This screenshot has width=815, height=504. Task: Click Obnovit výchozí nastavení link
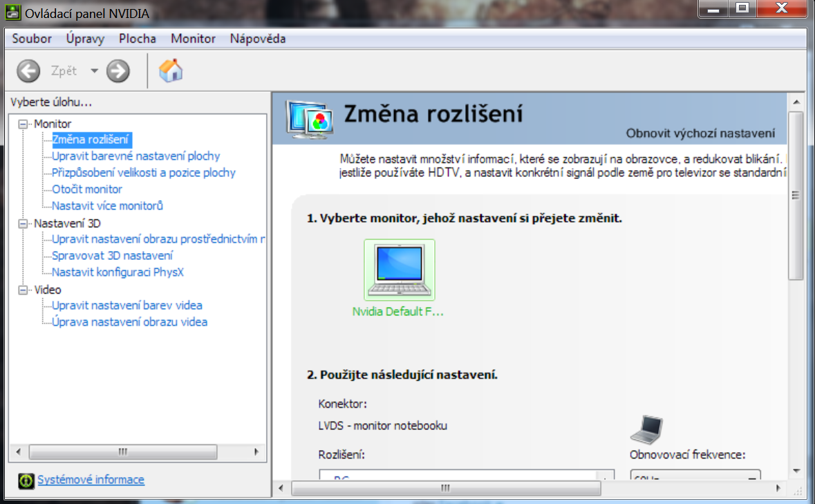pyautogui.click(x=700, y=133)
